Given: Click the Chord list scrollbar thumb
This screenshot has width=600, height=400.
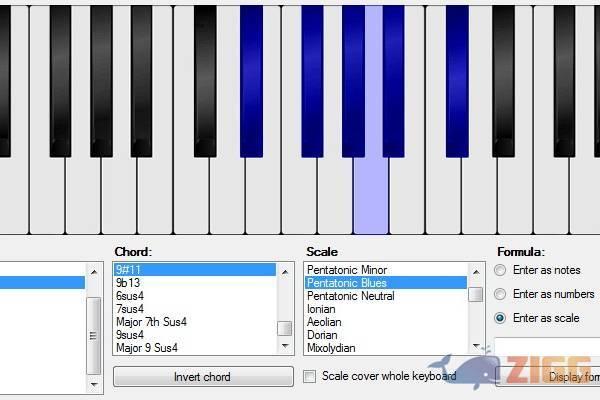Looking at the screenshot, I should (285, 328).
